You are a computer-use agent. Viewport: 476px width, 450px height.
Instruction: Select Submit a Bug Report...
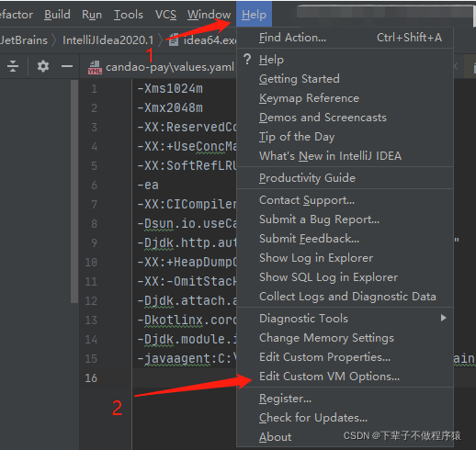[x=345, y=219]
